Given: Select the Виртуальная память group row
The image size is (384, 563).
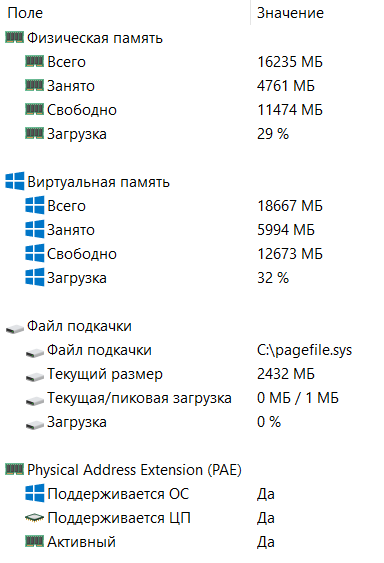Looking at the screenshot, I should 192,182.
